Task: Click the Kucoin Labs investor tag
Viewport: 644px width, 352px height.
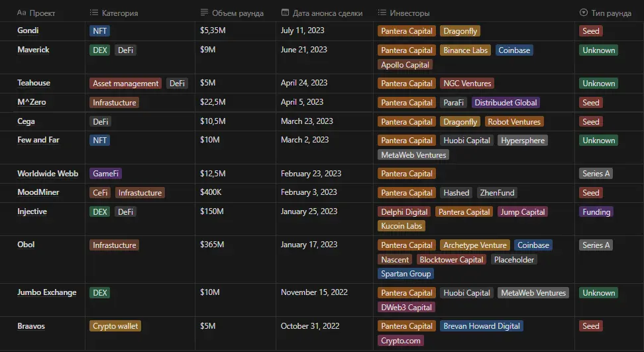Action: [x=402, y=226]
